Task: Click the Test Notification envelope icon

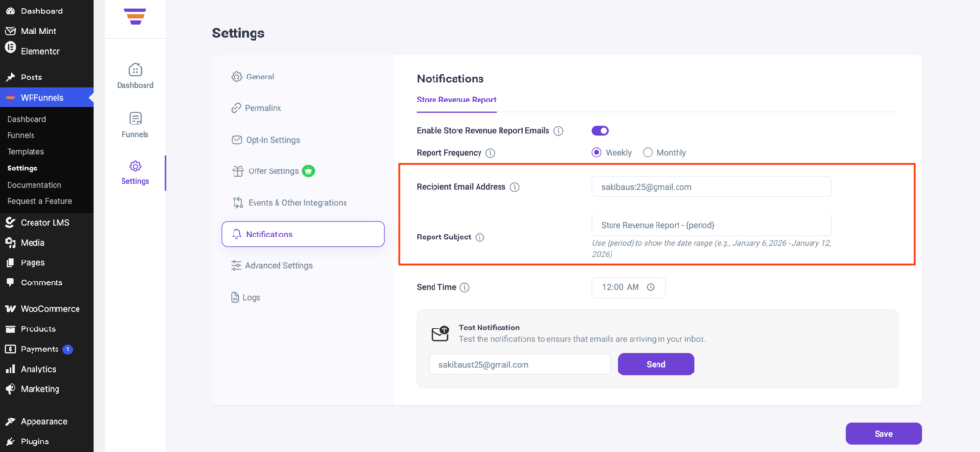Action: pyautogui.click(x=440, y=334)
